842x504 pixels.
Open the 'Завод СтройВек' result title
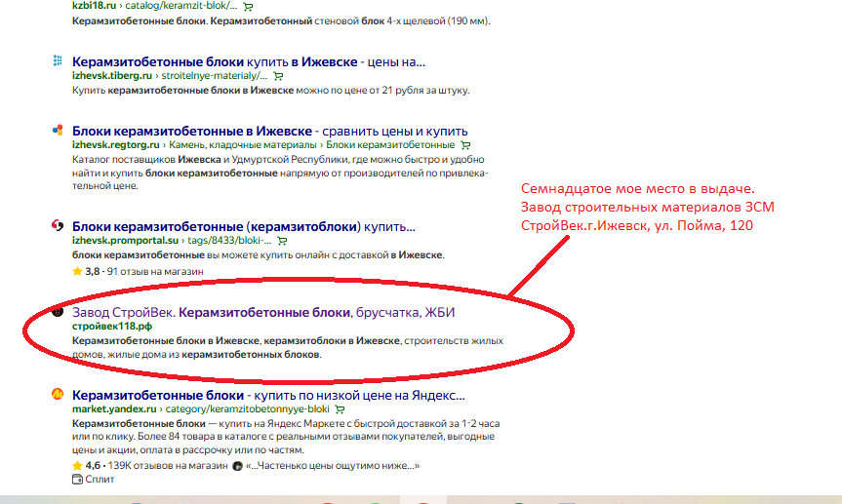tap(263, 312)
